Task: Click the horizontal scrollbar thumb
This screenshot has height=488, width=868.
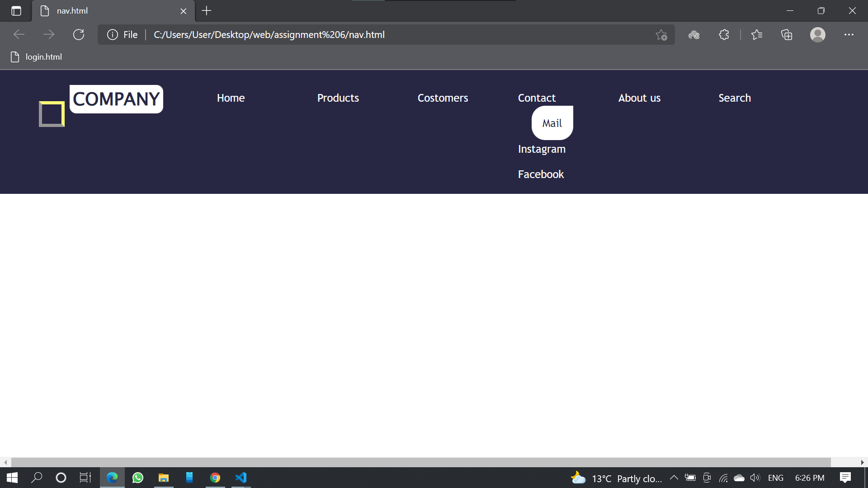Action: pos(421,462)
